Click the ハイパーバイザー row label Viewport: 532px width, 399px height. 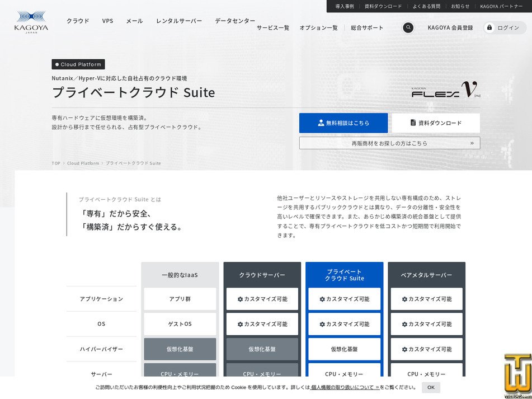[x=101, y=349]
